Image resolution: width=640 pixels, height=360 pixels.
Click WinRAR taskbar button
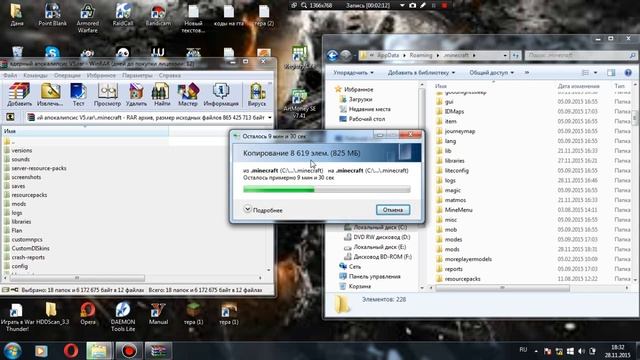(158, 351)
